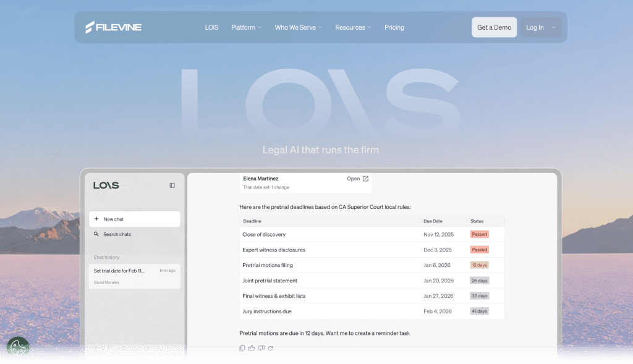Screen dimensions: 633x364
Task: Select the 'Close of discovery' row
Action: (372, 234)
